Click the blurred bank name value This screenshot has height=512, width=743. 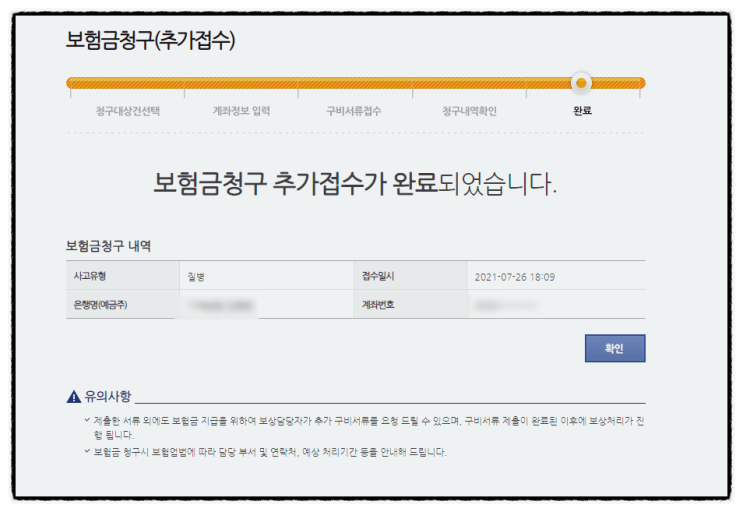click(x=220, y=305)
